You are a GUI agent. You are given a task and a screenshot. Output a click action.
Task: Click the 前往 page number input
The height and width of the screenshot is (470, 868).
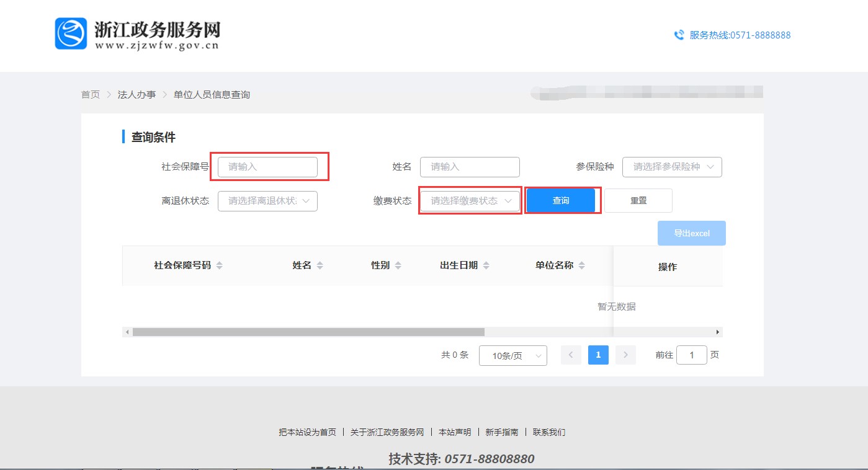pyautogui.click(x=692, y=355)
